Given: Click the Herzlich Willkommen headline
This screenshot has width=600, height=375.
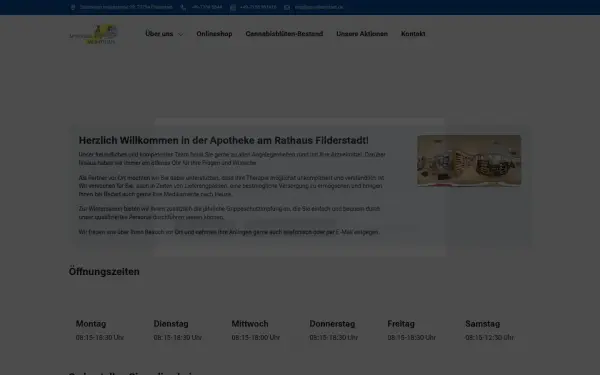Looking at the screenshot, I should pos(223,140).
